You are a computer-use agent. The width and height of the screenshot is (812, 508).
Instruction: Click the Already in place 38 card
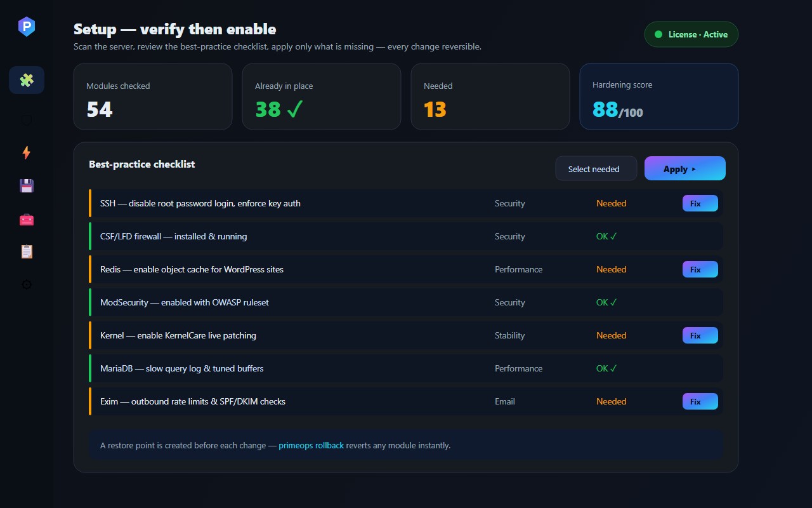(x=322, y=97)
